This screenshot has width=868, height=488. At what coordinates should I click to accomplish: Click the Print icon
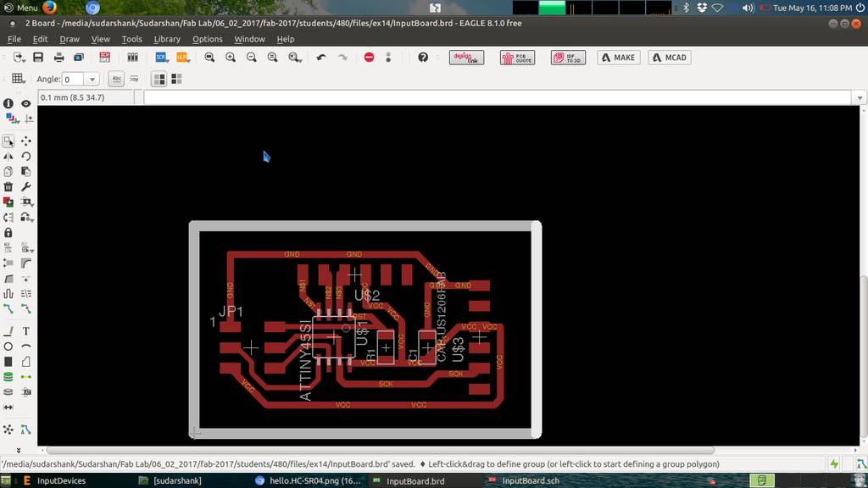click(x=58, y=57)
